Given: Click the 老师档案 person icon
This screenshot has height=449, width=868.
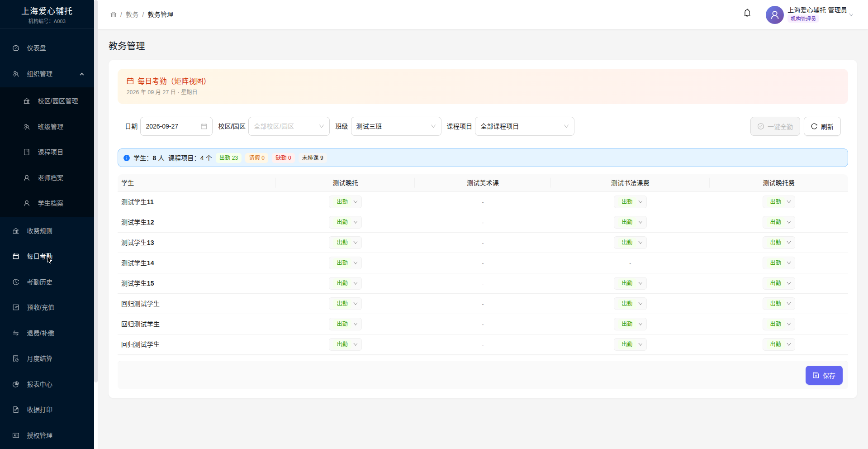Looking at the screenshot, I should point(27,178).
